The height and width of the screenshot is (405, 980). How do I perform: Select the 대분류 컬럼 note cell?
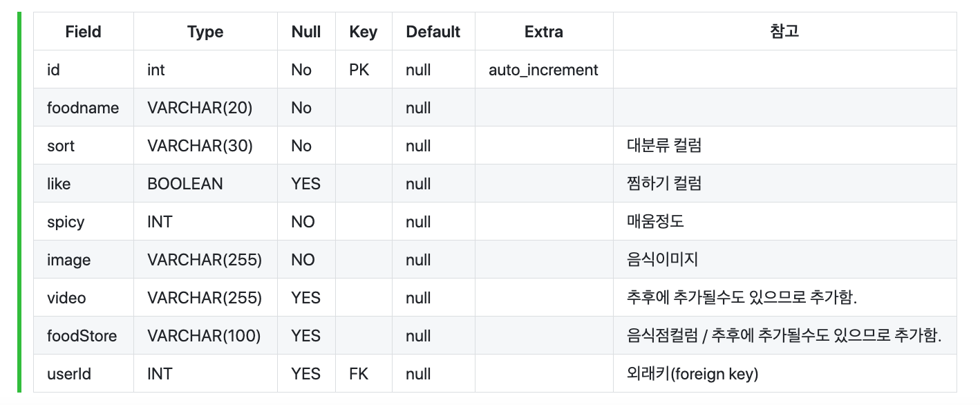784,146
